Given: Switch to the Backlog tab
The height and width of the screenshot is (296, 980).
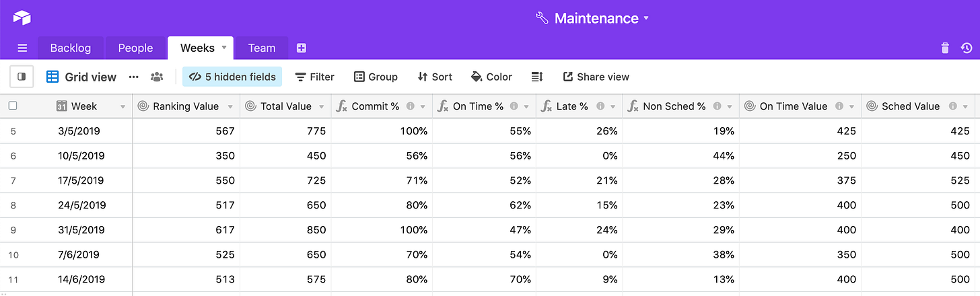Looking at the screenshot, I should pyautogui.click(x=70, y=48).
